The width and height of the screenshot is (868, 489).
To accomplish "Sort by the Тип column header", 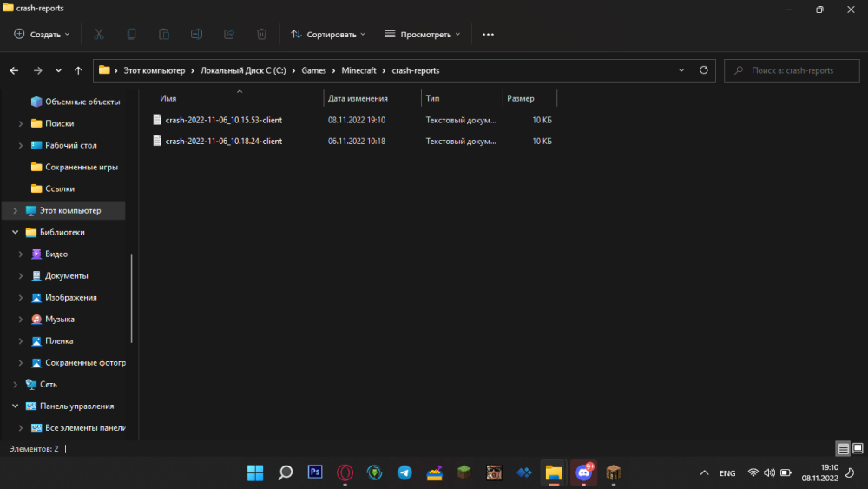I will [x=432, y=98].
